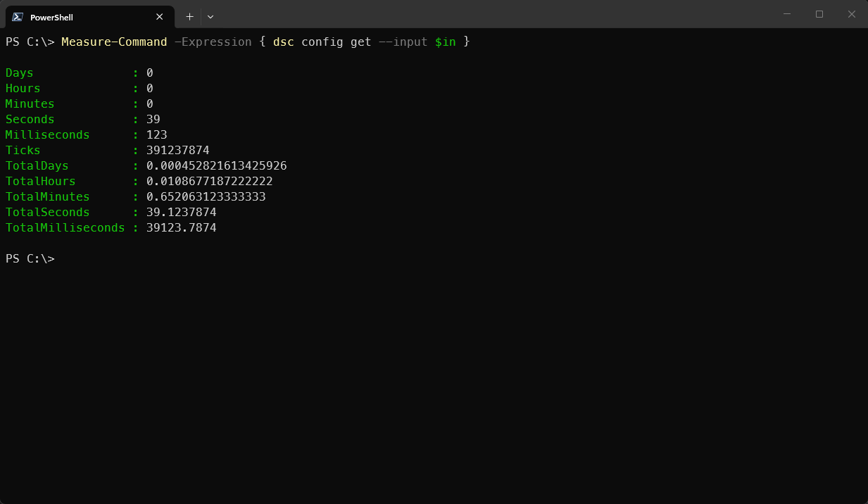The image size is (868, 504).
Task: Click the dsc command word
Action: coord(284,42)
